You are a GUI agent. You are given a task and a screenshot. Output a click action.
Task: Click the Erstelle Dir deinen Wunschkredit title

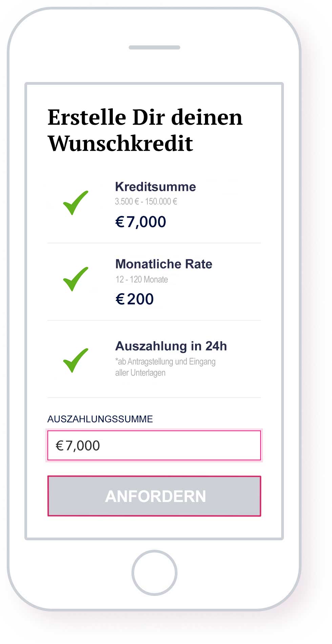coord(145,130)
